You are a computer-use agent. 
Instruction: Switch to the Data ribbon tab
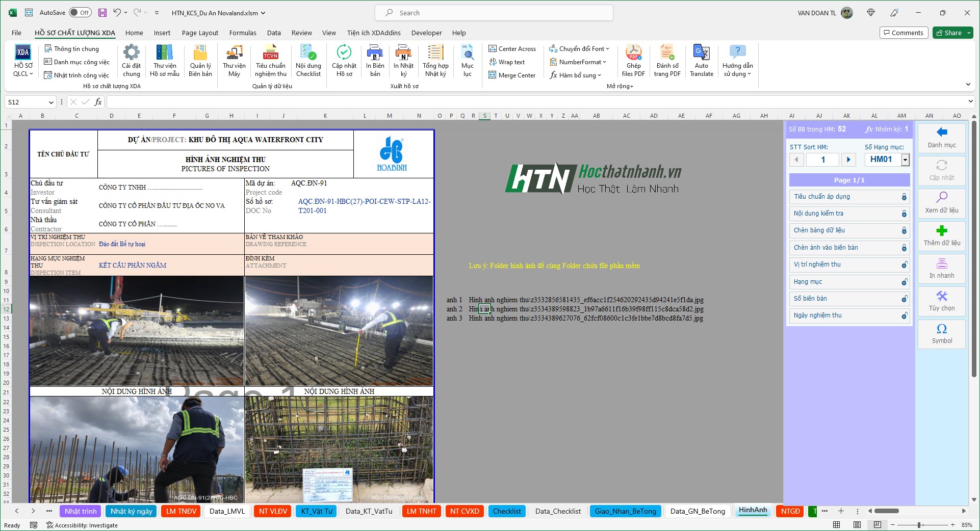(x=274, y=33)
